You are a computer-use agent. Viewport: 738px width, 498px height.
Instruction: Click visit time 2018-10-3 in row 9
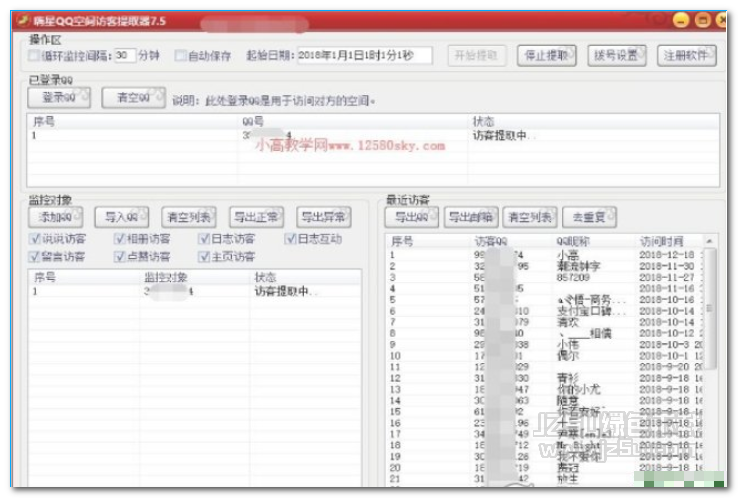pos(664,345)
